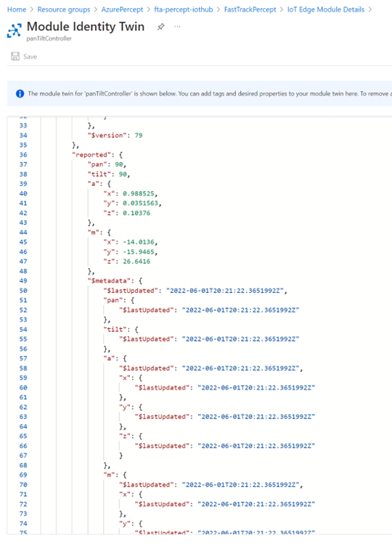Click the value -15.9465
The image size is (392, 555).
(x=139, y=251)
